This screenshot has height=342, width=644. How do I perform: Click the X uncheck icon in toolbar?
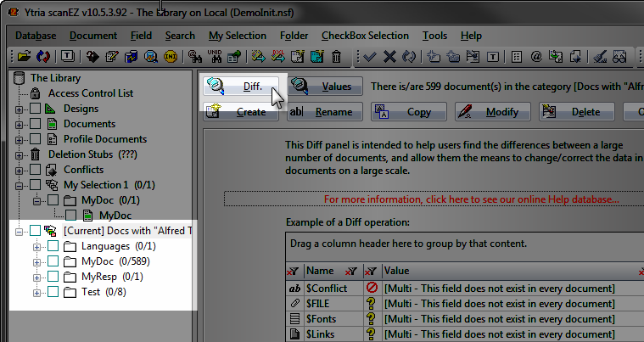(x=389, y=57)
